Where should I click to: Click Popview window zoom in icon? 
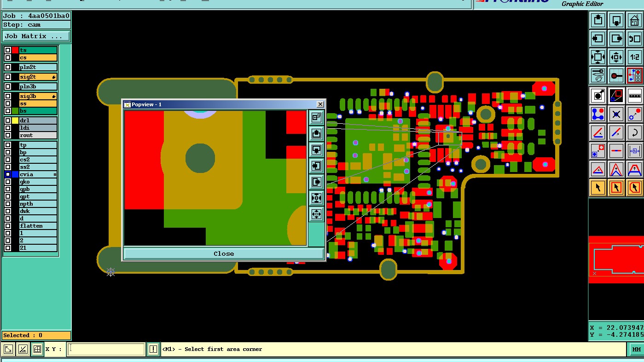(x=316, y=198)
